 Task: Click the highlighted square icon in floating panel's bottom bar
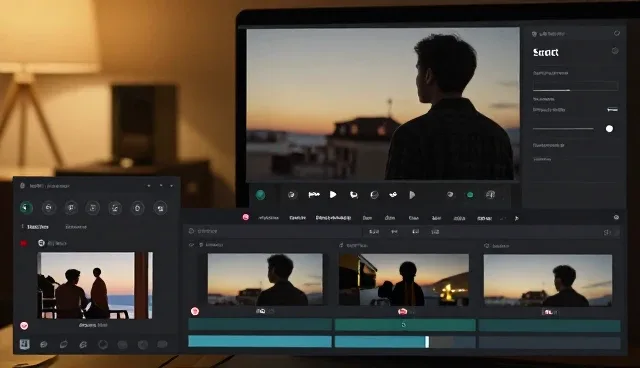(x=24, y=344)
